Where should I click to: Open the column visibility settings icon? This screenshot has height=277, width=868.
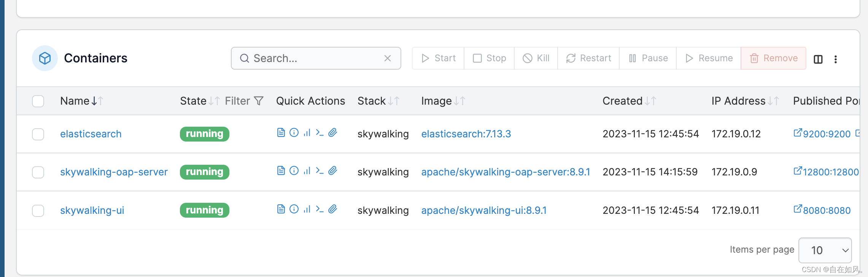click(x=818, y=59)
